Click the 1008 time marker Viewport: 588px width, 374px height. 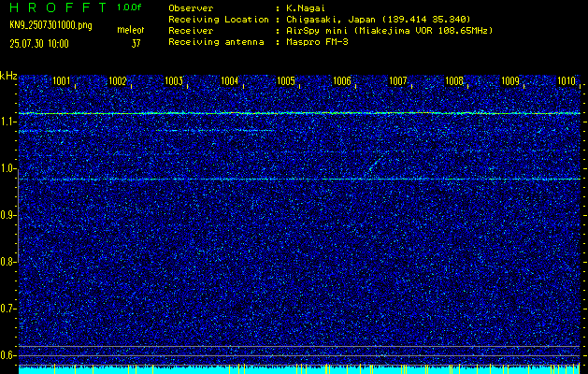click(x=454, y=81)
